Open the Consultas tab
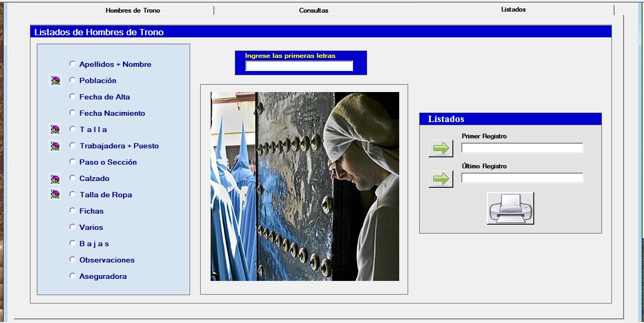The height and width of the screenshot is (323, 644). click(x=314, y=11)
